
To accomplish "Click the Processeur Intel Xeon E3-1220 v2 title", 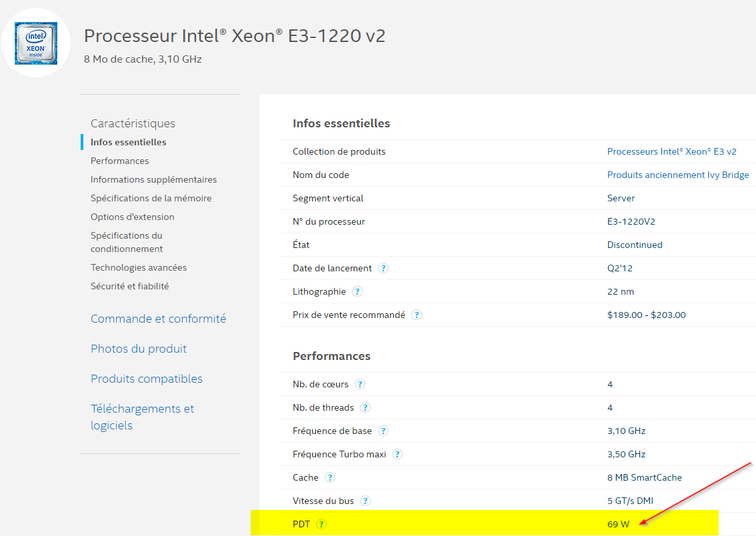I will [x=235, y=36].
